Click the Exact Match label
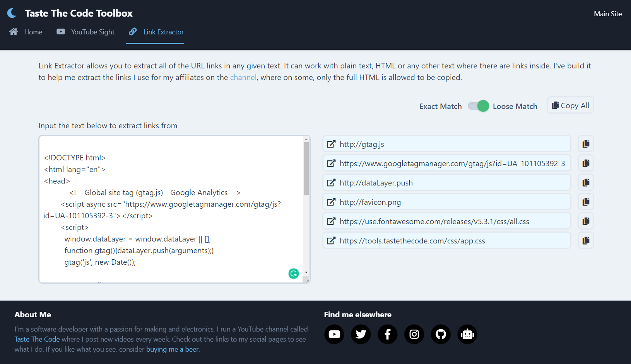631x364 pixels. tap(440, 106)
